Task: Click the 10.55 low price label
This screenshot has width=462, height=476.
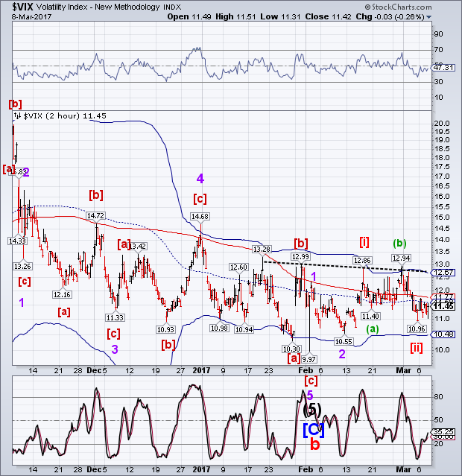Action: tap(344, 341)
